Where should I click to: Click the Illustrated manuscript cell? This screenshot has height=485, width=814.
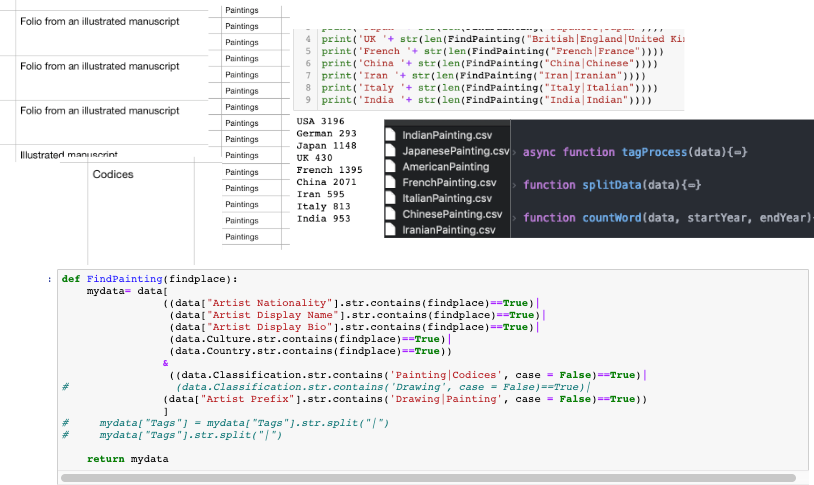[x=69, y=156]
